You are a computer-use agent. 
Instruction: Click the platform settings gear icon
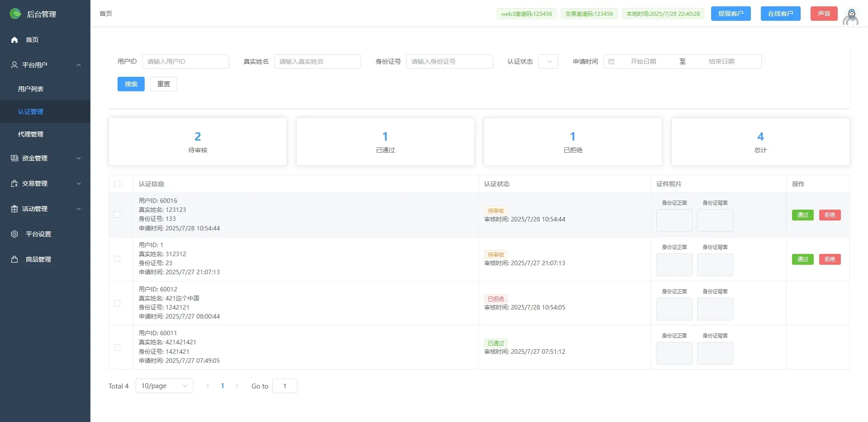pyautogui.click(x=14, y=234)
